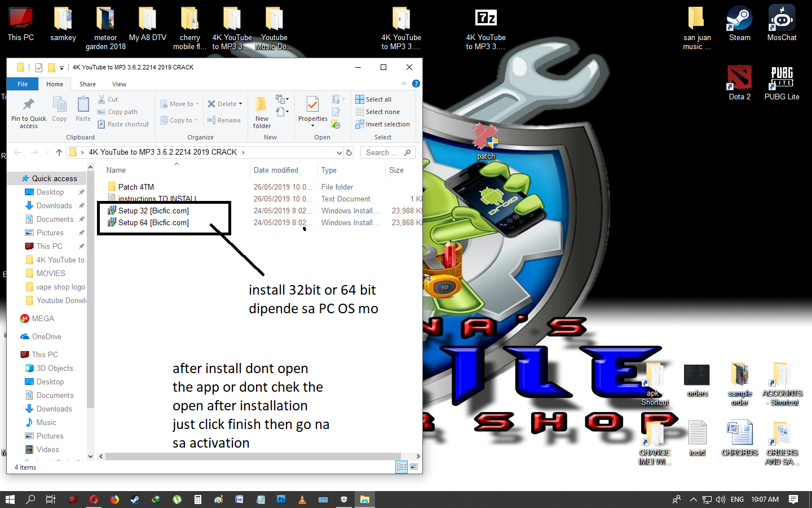The height and width of the screenshot is (508, 812).
Task: Click Select none in ribbon
Action: pos(377,112)
